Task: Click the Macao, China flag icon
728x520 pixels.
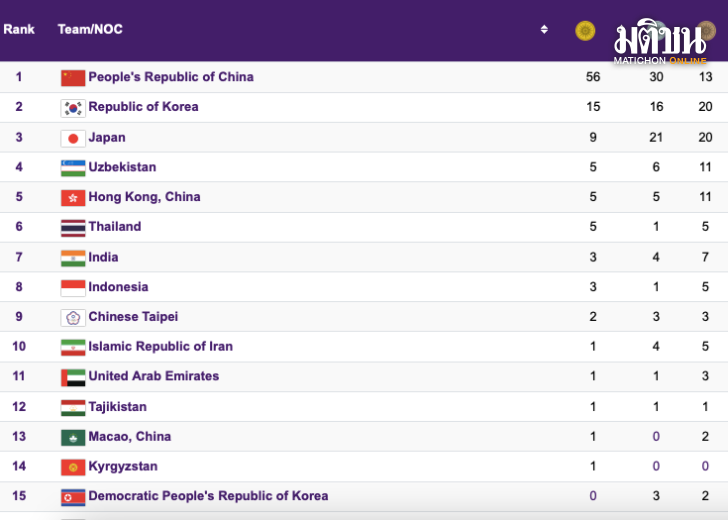Action: pyautogui.click(x=73, y=437)
